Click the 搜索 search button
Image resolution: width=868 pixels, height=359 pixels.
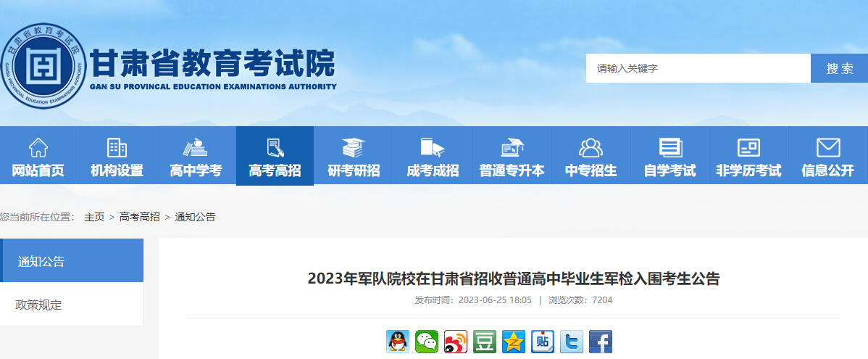coord(839,68)
